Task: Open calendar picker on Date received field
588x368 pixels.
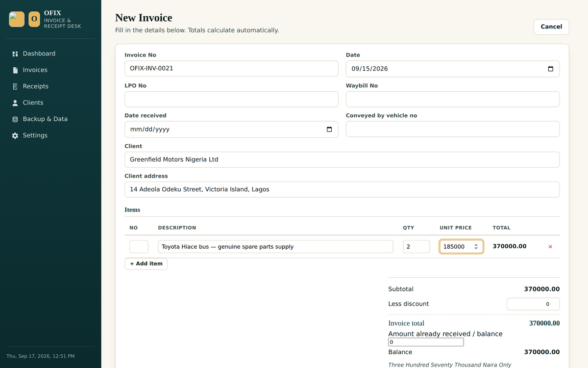Action: click(x=329, y=130)
